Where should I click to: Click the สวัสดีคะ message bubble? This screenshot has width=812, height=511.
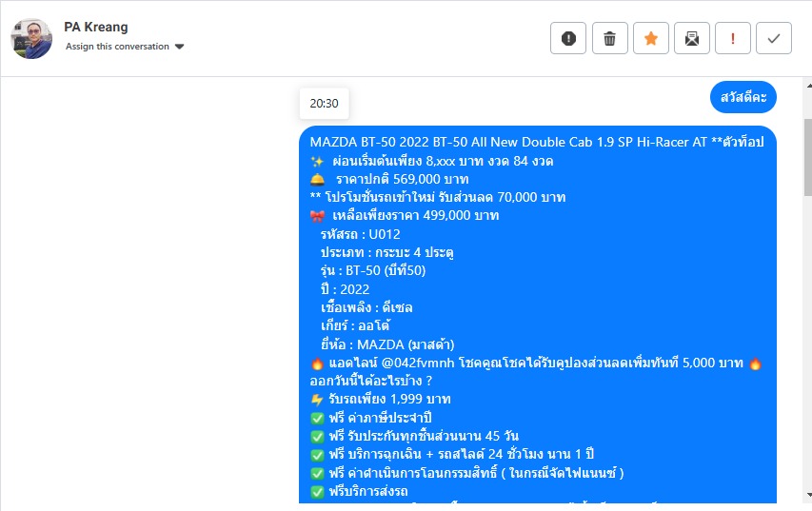tap(743, 97)
